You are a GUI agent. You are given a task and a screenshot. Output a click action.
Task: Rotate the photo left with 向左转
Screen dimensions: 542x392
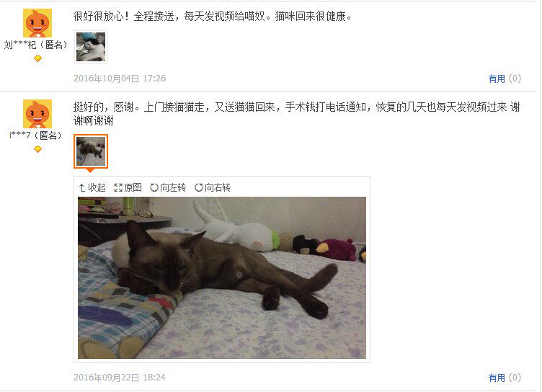point(168,187)
